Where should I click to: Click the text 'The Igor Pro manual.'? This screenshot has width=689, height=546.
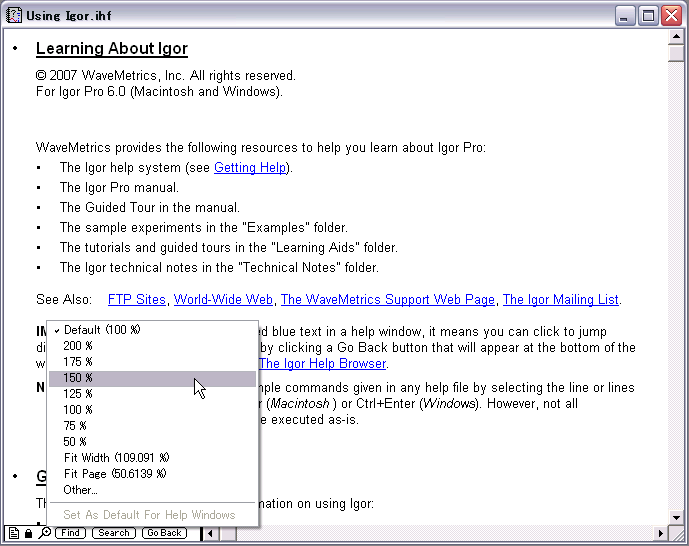tap(120, 188)
